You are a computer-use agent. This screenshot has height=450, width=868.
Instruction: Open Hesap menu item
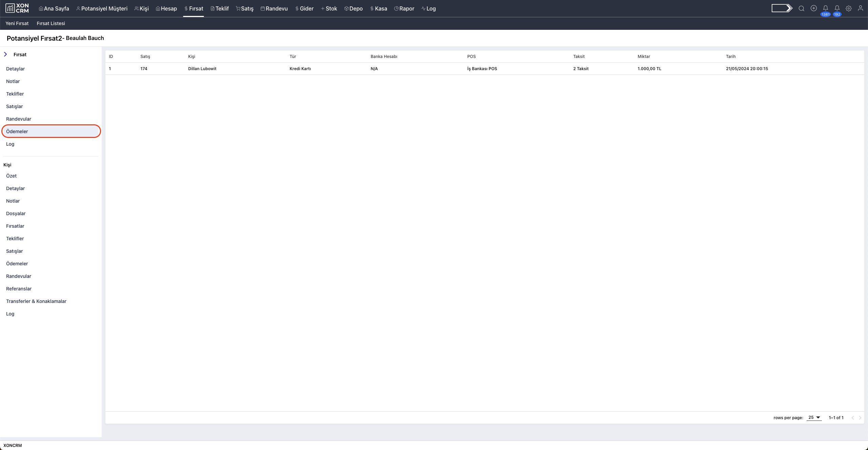[166, 8]
